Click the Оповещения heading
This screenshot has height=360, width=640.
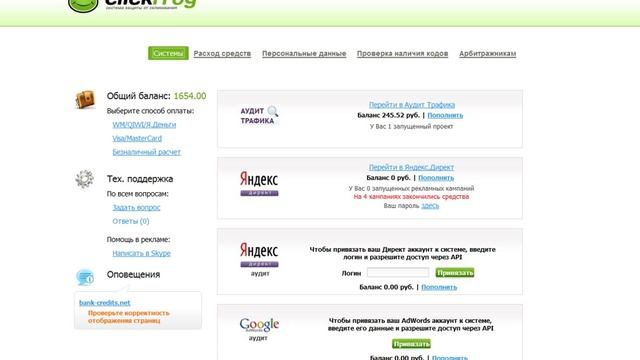[x=133, y=274]
